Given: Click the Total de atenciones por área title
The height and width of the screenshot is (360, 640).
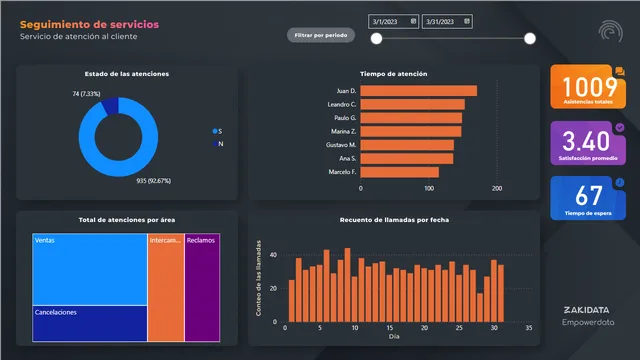Looking at the screenshot, I should click(x=127, y=220).
